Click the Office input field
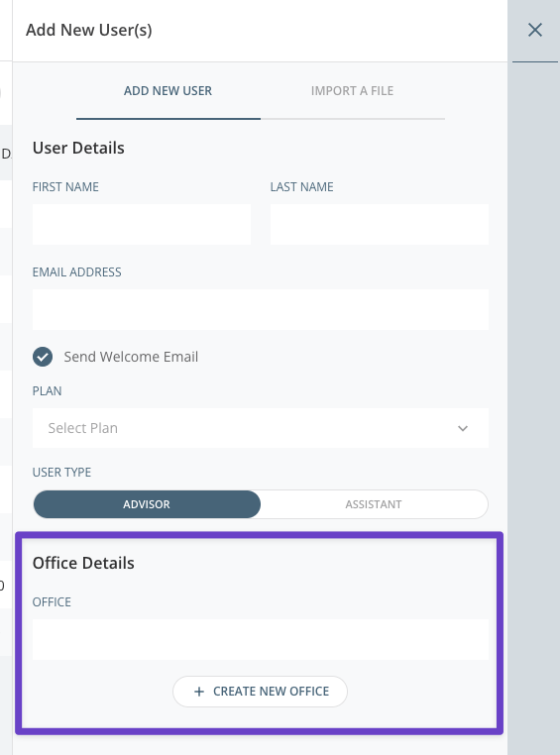 click(x=261, y=639)
